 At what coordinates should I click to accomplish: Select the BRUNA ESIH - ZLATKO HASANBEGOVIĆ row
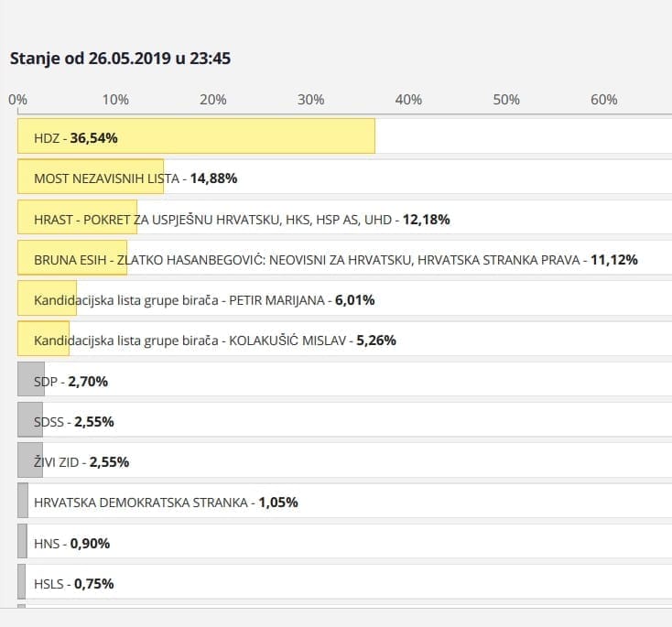(x=335, y=259)
